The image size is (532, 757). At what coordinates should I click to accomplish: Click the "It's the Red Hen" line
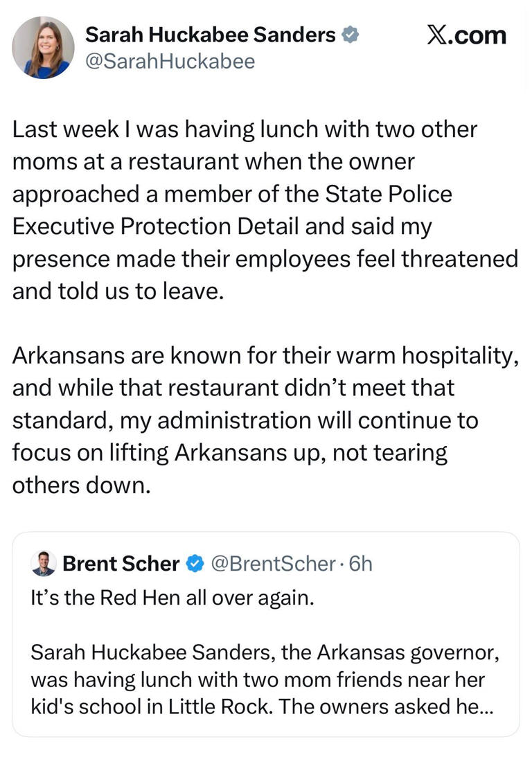click(172, 598)
